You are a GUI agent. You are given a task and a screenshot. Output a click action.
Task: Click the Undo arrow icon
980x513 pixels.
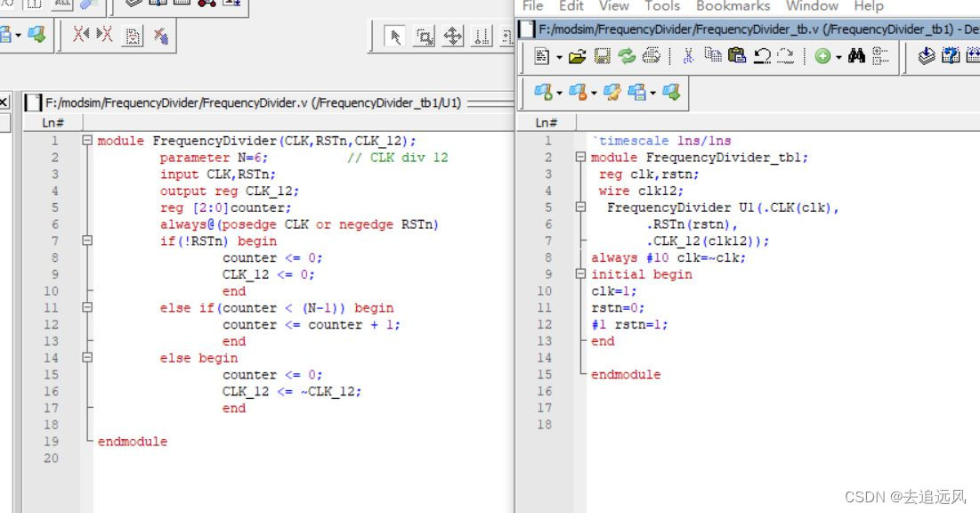762,56
